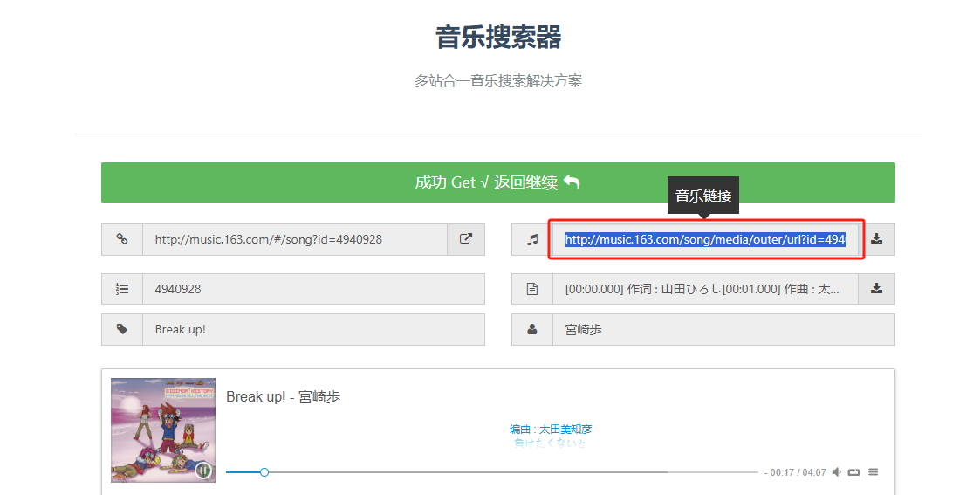Click the tag icon beside song title
Viewport: 980px width, 495px height.
pyautogui.click(x=122, y=329)
